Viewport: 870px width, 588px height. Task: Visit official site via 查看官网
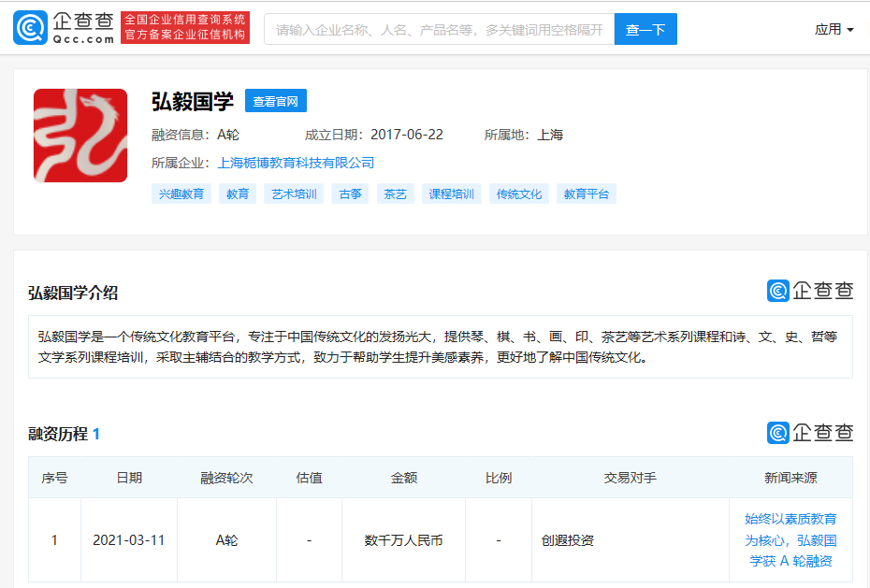click(x=276, y=101)
